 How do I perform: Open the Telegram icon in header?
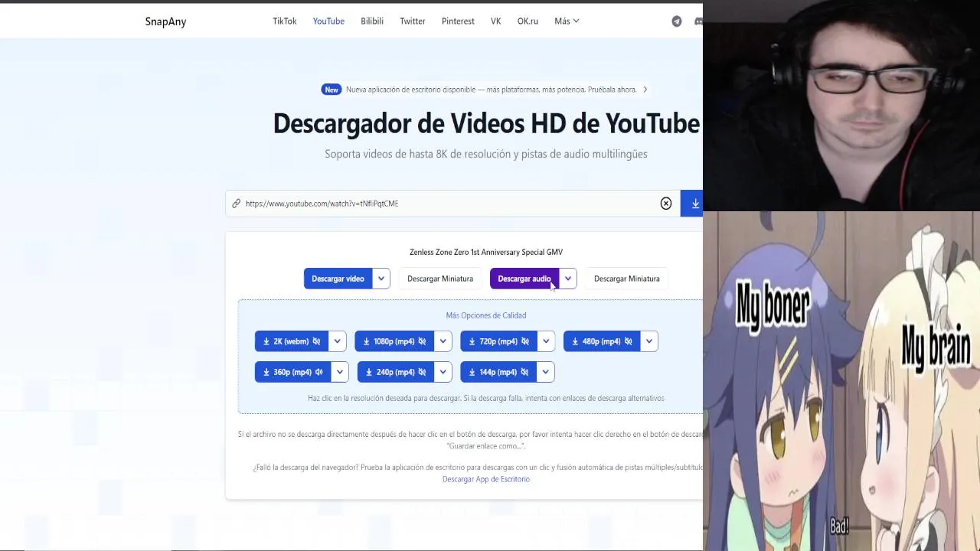(677, 21)
